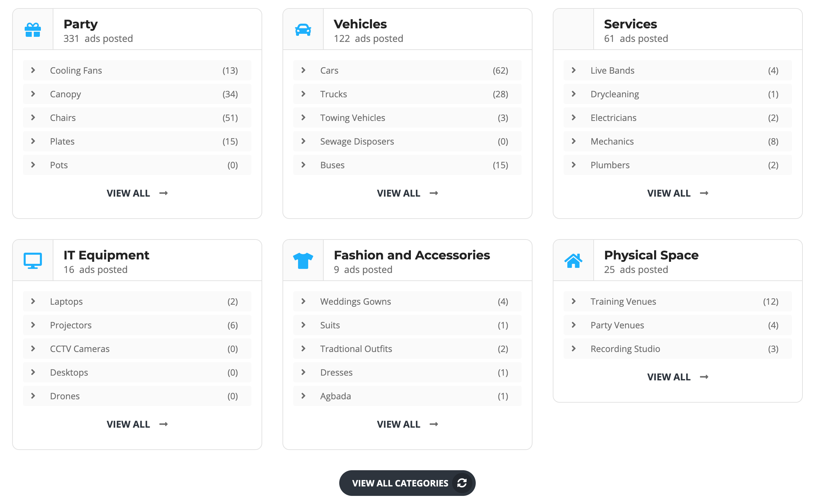The image size is (817, 504).
Task: Open the Projectors listing
Action: pyautogui.click(x=71, y=325)
